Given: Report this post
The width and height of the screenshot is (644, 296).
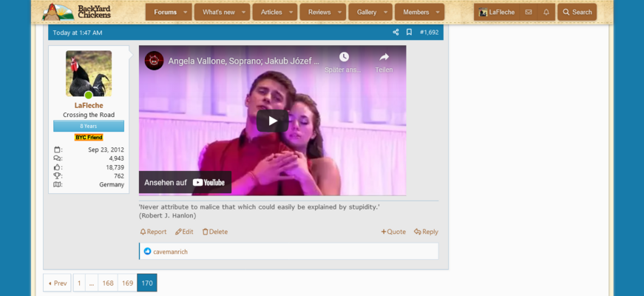Looking at the screenshot, I should [x=153, y=232].
